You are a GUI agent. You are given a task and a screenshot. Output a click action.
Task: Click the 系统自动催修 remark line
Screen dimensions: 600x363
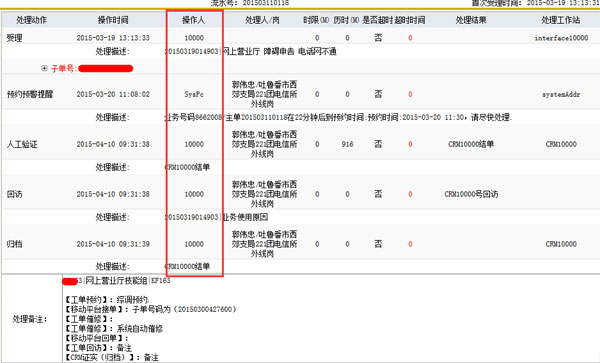pos(113,329)
